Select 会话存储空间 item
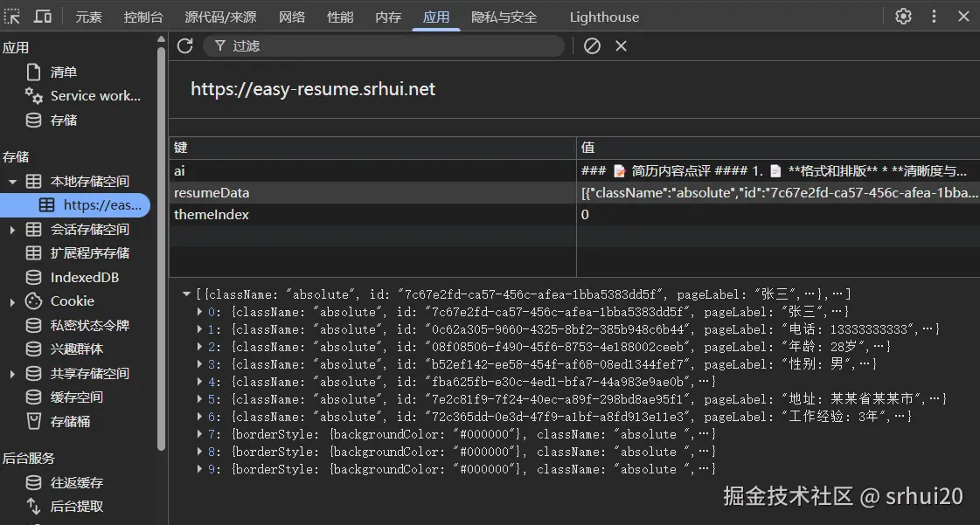The height and width of the screenshot is (525, 980). point(89,229)
